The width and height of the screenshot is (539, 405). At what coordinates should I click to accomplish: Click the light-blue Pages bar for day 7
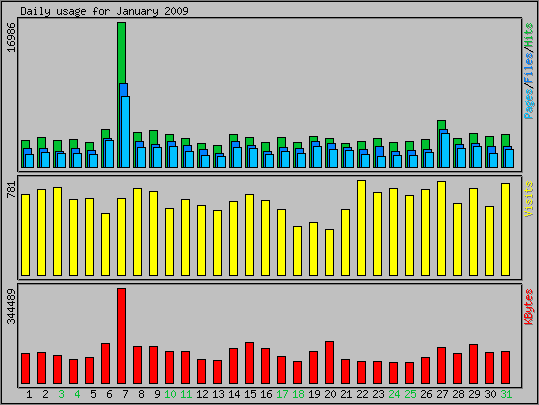click(125, 132)
